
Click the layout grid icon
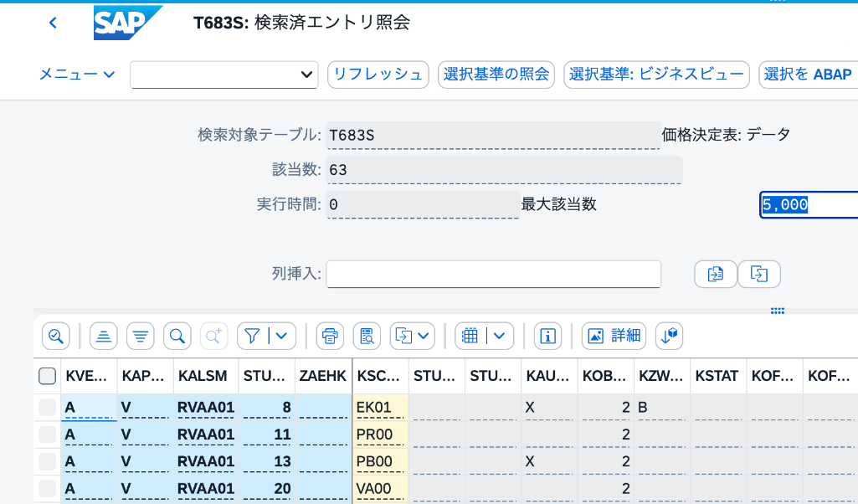[x=470, y=336]
